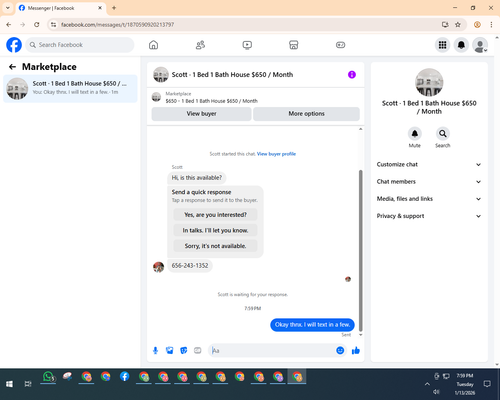
Task: Click the View buyer button
Action: [201, 114]
